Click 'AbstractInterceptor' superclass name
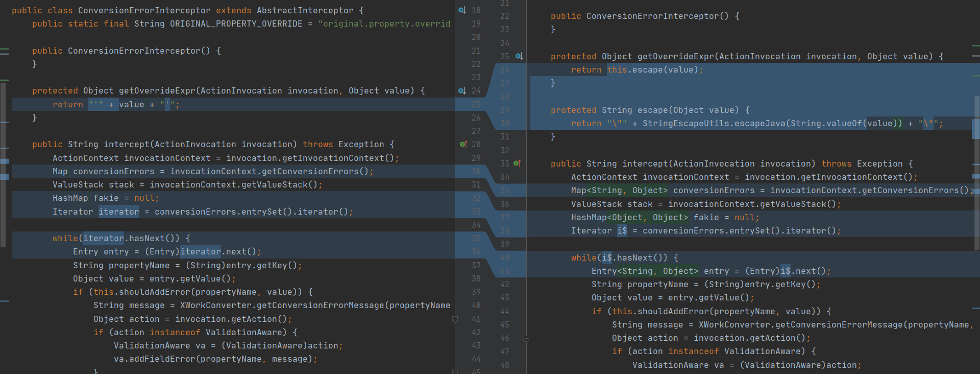 click(305, 11)
